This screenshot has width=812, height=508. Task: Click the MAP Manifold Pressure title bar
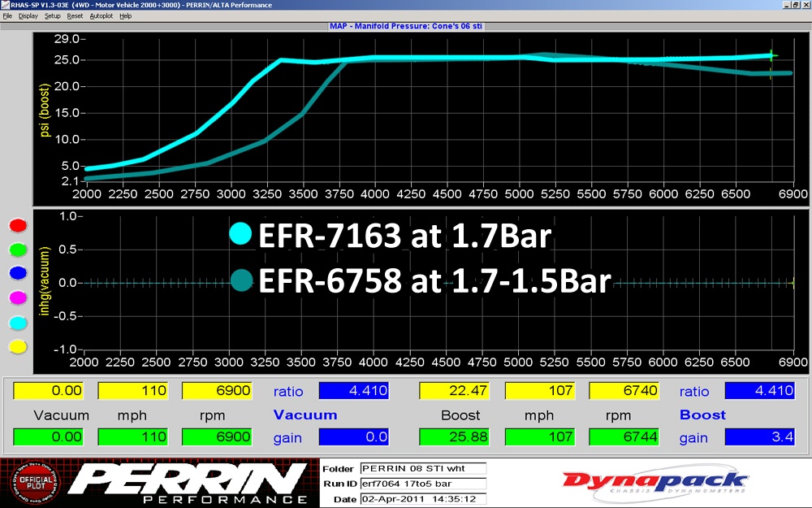(406, 26)
